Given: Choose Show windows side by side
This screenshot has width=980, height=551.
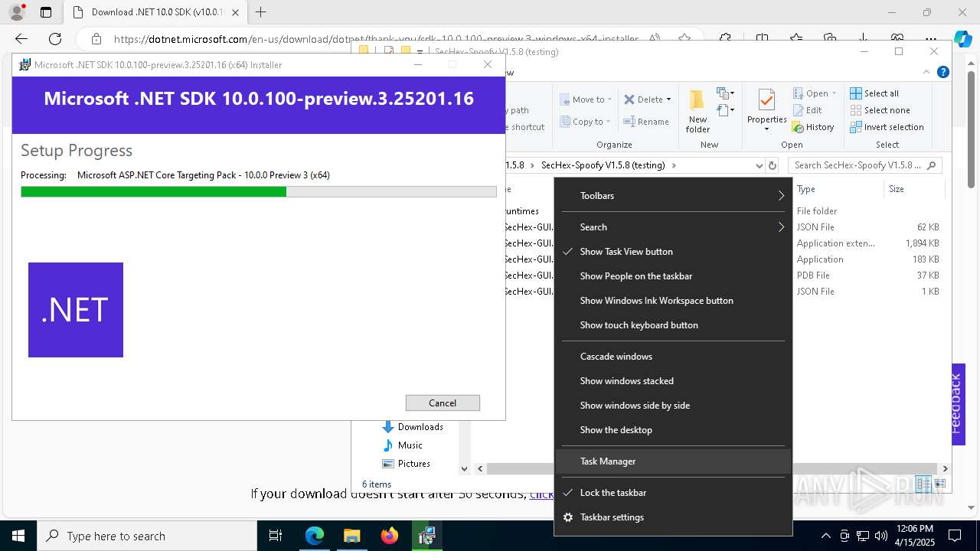Looking at the screenshot, I should pyautogui.click(x=674, y=406).
